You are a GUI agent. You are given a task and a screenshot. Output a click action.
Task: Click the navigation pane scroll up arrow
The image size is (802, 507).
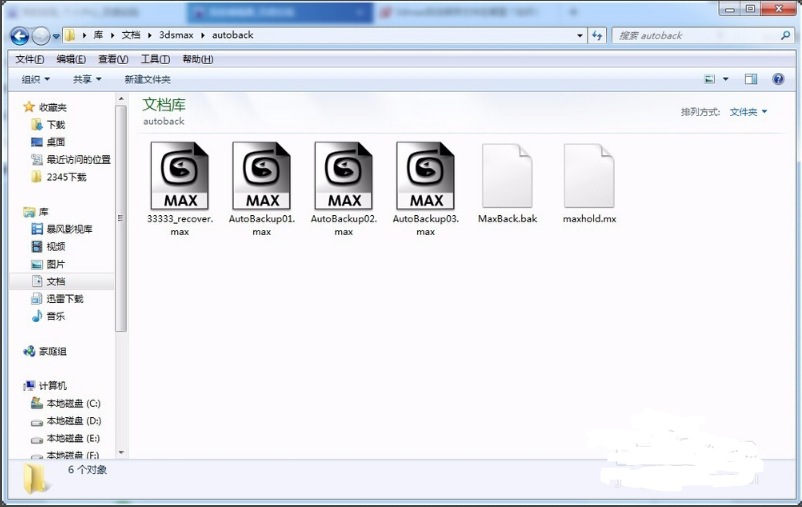[121, 99]
